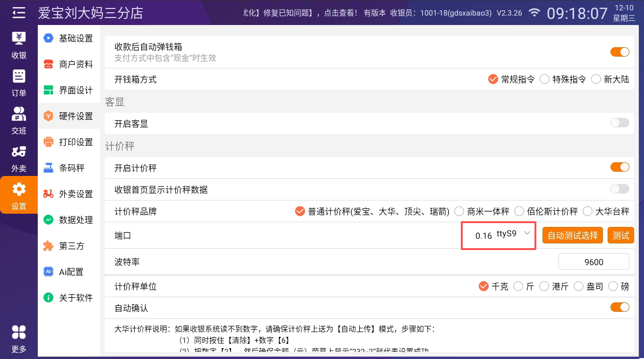644x359 pixels.
Task: Select 斤 as the scale unit
Action: 518,286
